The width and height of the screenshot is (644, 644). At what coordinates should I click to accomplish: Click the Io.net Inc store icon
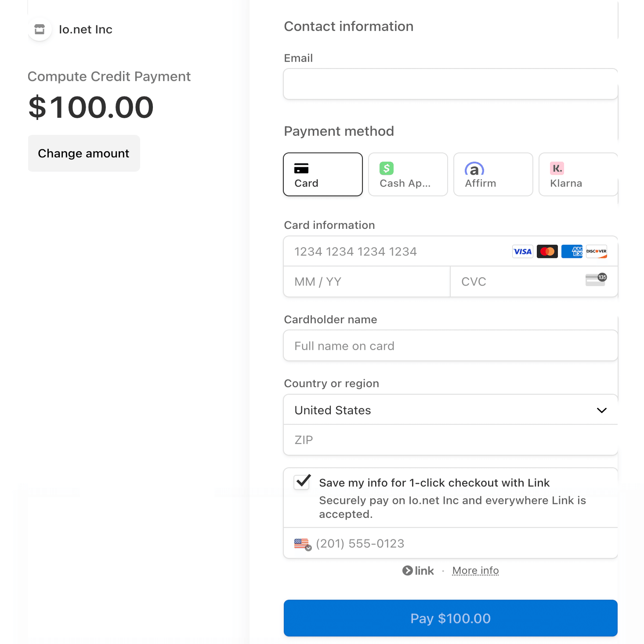(x=40, y=29)
